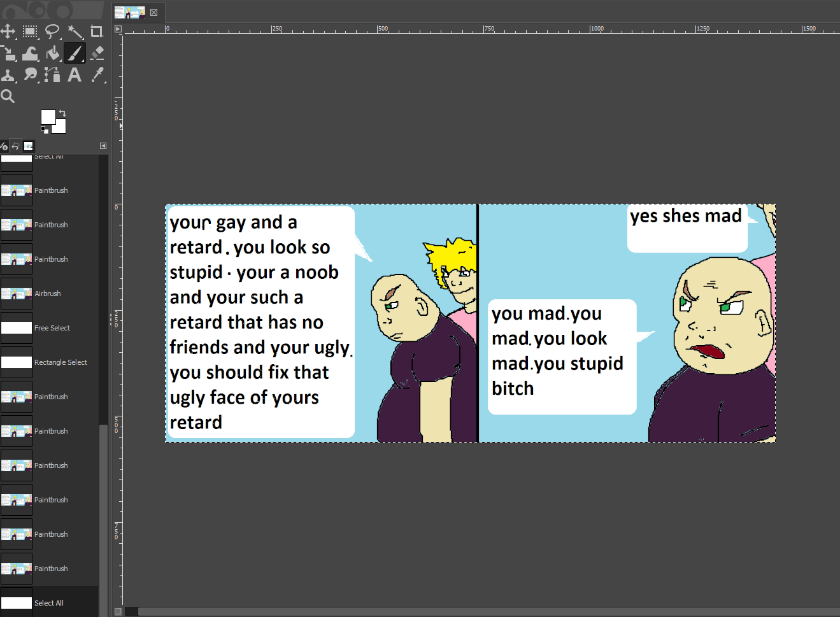Select the Move tool

coord(8,31)
